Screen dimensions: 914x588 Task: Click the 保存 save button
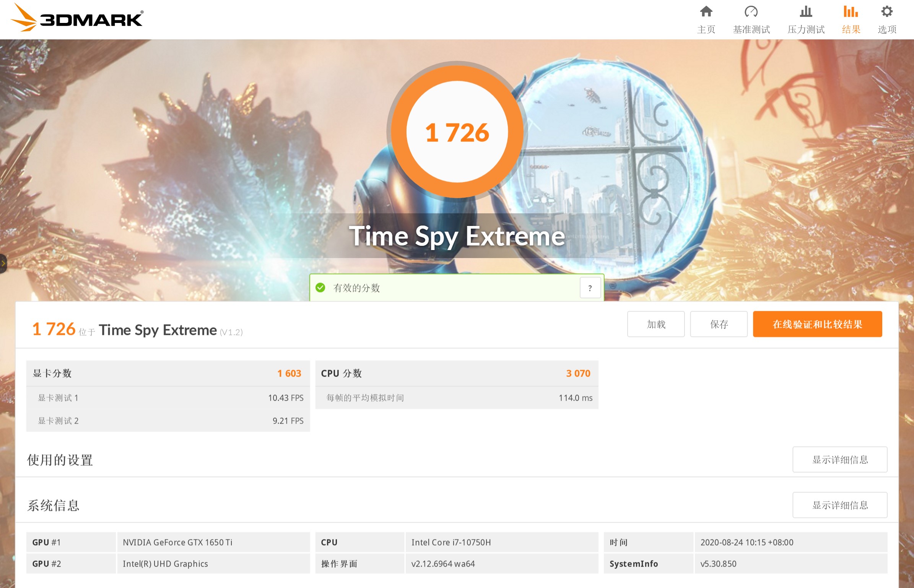click(x=718, y=324)
